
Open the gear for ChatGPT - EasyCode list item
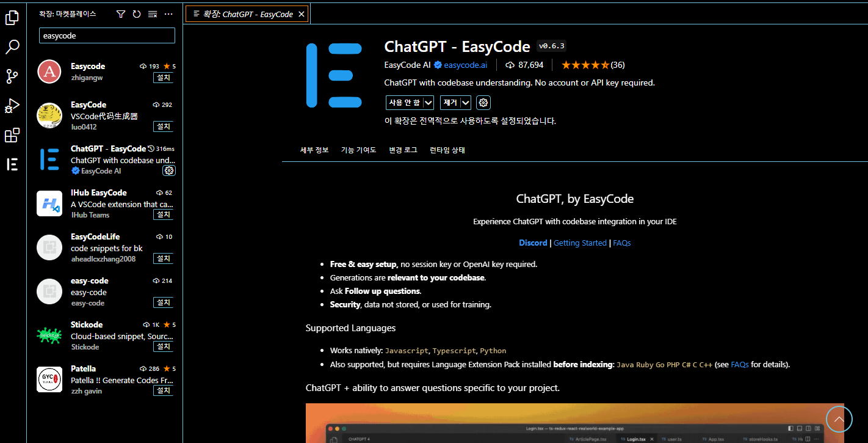[x=169, y=170]
